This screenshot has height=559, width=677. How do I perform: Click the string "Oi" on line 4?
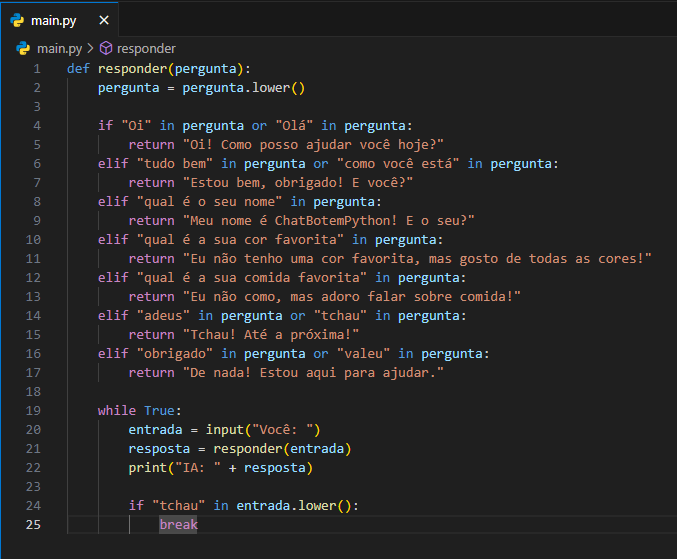pyautogui.click(x=136, y=126)
